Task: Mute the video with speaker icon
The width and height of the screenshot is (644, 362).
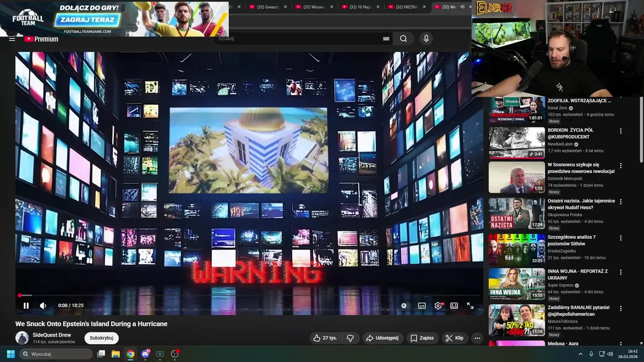Action: [43, 305]
